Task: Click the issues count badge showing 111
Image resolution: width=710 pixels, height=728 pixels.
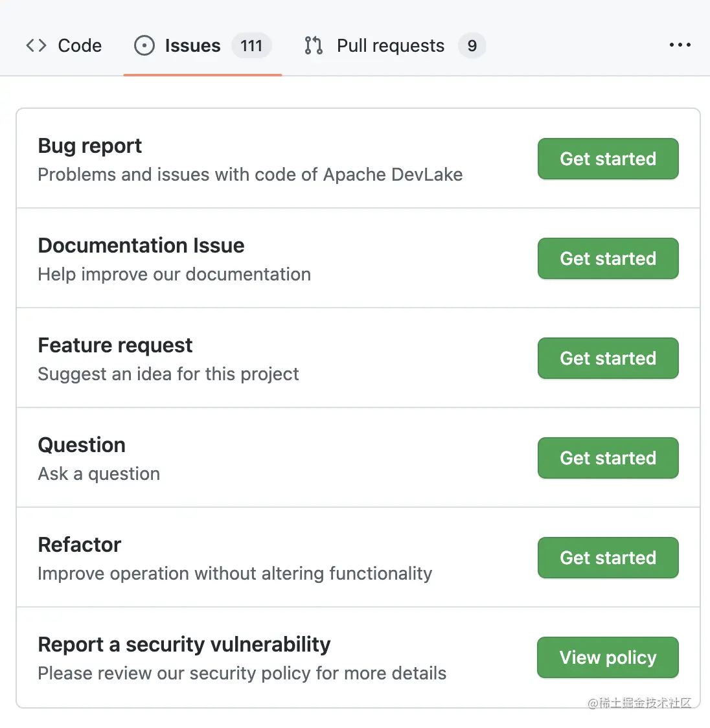Action: (251, 45)
